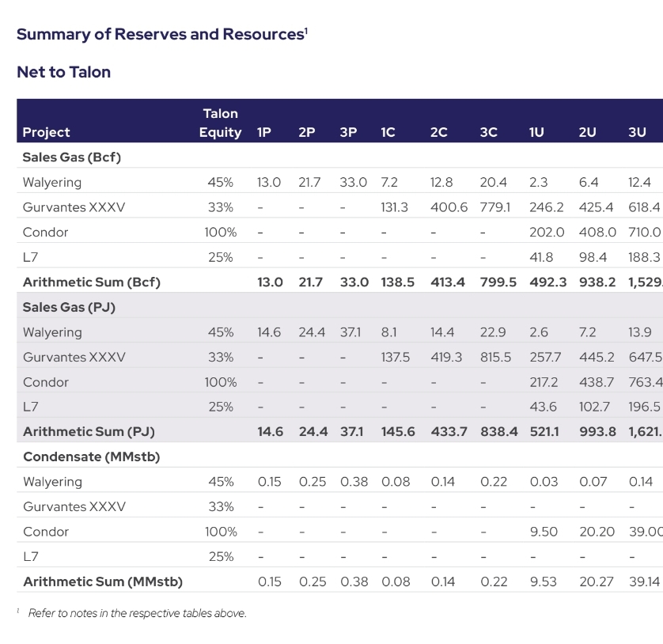663x644 pixels.
Task: Click Bcf sum 1C value 138.5
Action: (x=397, y=282)
